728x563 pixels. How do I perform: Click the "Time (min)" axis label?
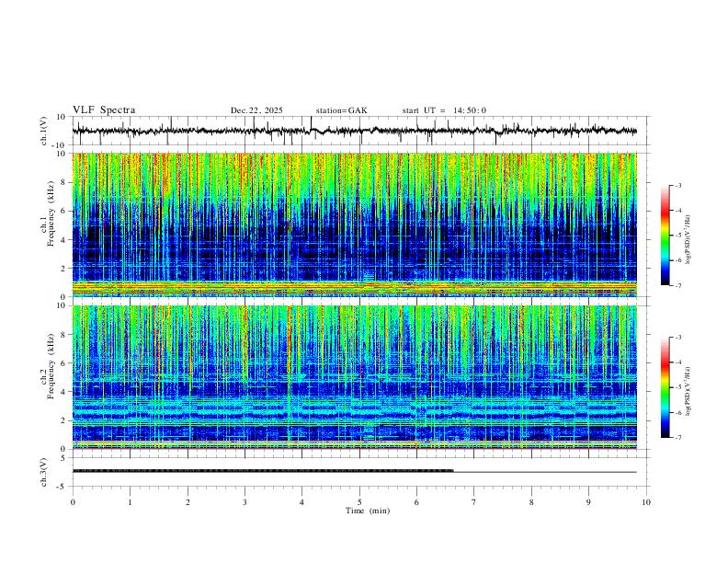coord(368,511)
